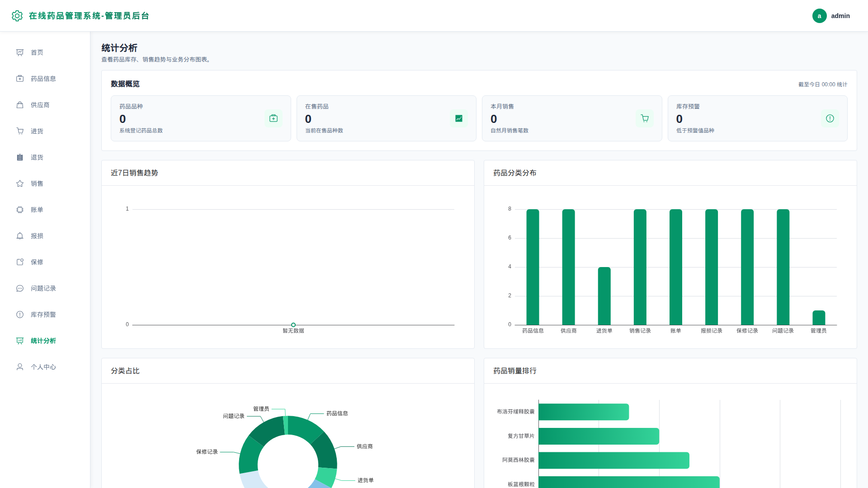The height and width of the screenshot is (488, 868).
Task: Click the 阿莫西林胶囊 bar in the sales ranking
Action: click(614, 460)
